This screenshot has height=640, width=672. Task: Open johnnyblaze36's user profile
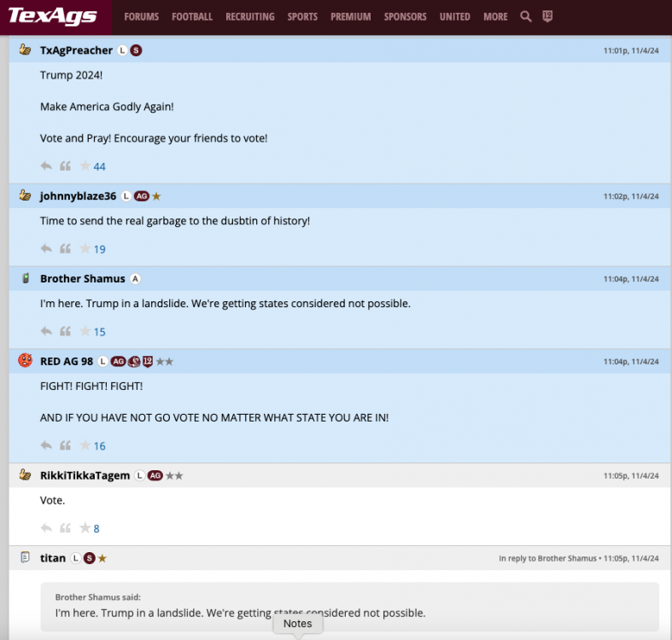(x=78, y=196)
